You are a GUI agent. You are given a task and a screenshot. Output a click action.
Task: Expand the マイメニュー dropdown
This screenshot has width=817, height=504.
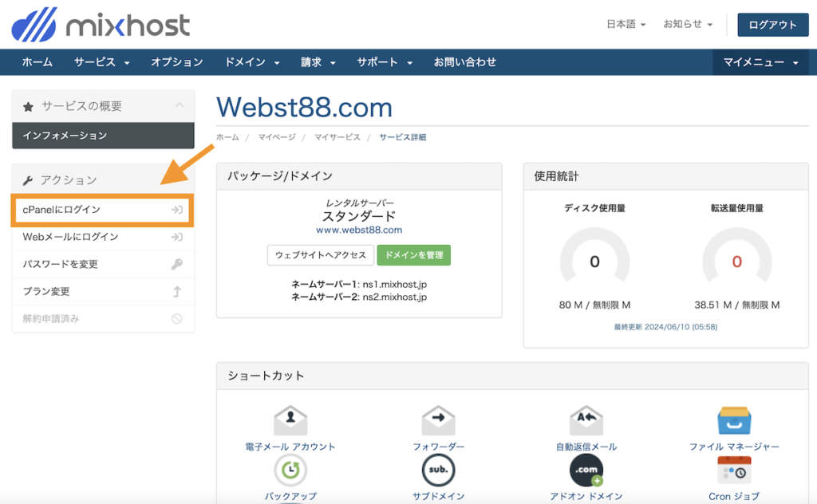coord(759,61)
